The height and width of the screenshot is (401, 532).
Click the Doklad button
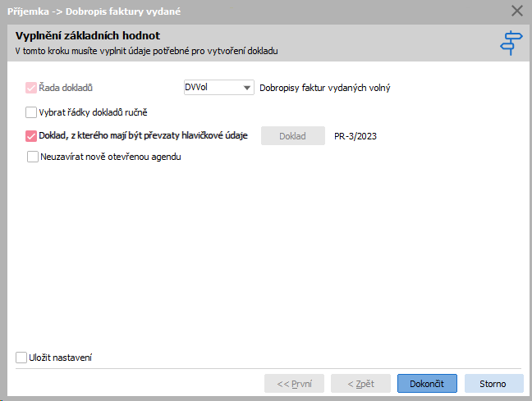click(x=293, y=136)
